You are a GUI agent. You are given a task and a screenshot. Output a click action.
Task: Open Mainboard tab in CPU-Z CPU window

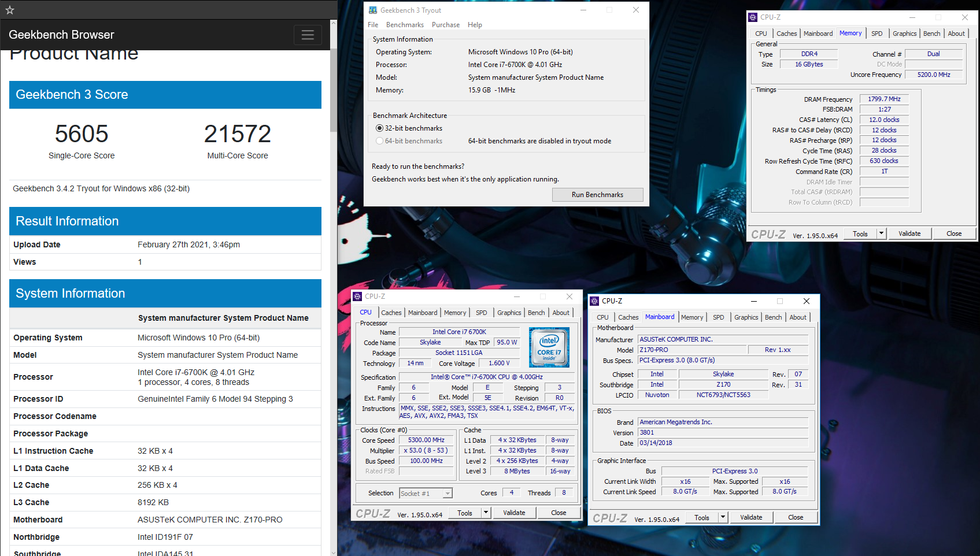pyautogui.click(x=423, y=313)
